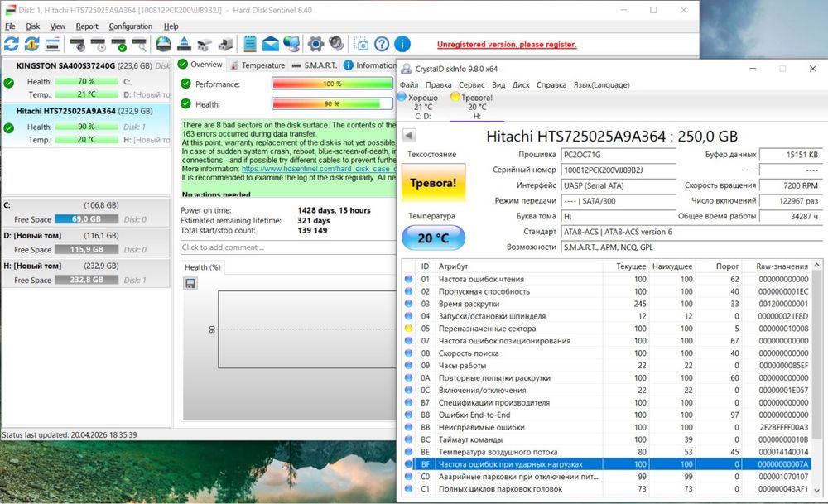
Task: Click the Прошивка field PC2OC71G
Action: coord(619,155)
